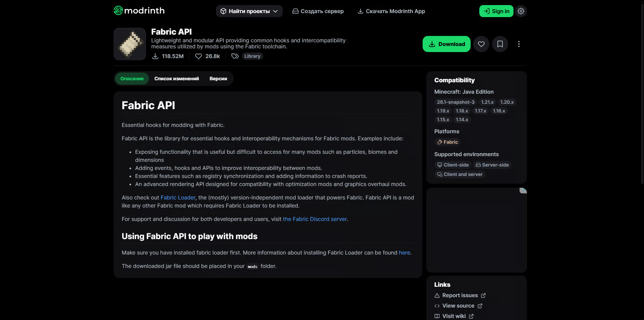Open the Fabric Loader link
Image resolution: width=644 pixels, height=320 pixels.
[178, 197]
